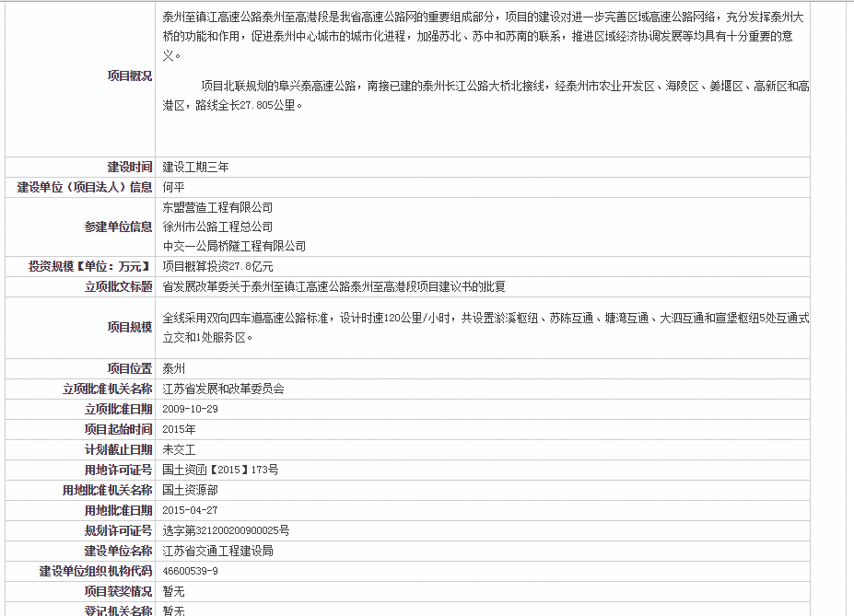Viewport: 854px width, 616px height.
Task: Click the 项目概况 row label
Action: tap(130, 76)
